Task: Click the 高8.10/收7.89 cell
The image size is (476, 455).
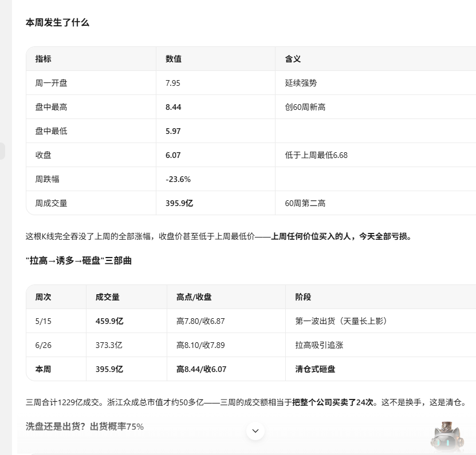Action: coord(200,345)
